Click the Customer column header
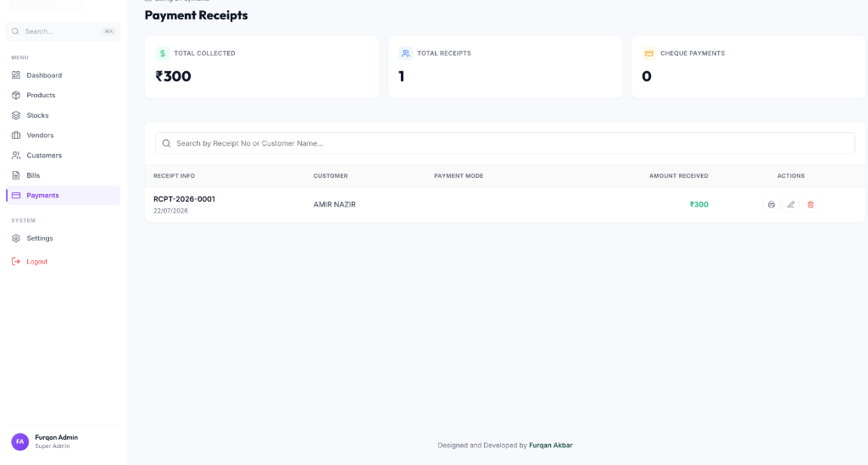This screenshot has height=465, width=868. click(331, 176)
